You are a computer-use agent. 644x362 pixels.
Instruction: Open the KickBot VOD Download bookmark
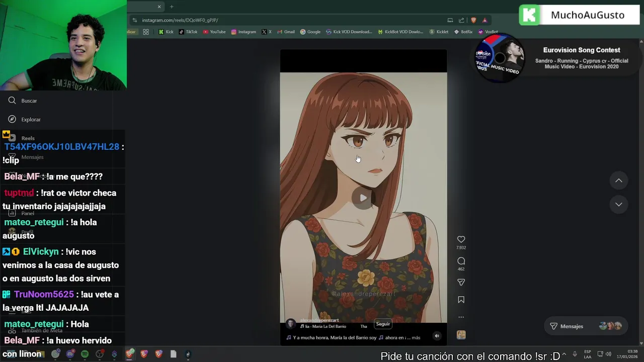pos(400,32)
